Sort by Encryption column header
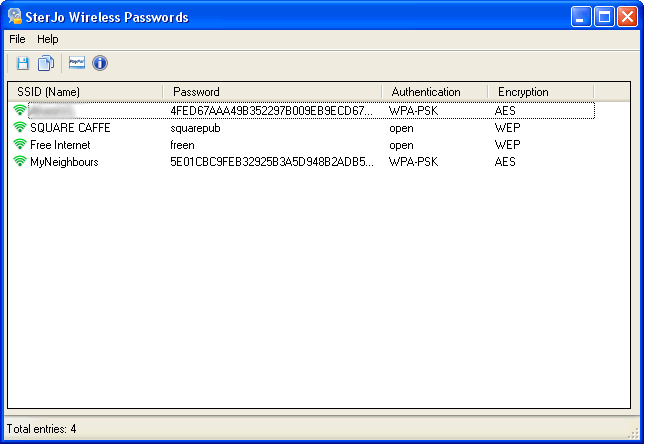Viewport: 645px width, 445px height. pos(541,92)
